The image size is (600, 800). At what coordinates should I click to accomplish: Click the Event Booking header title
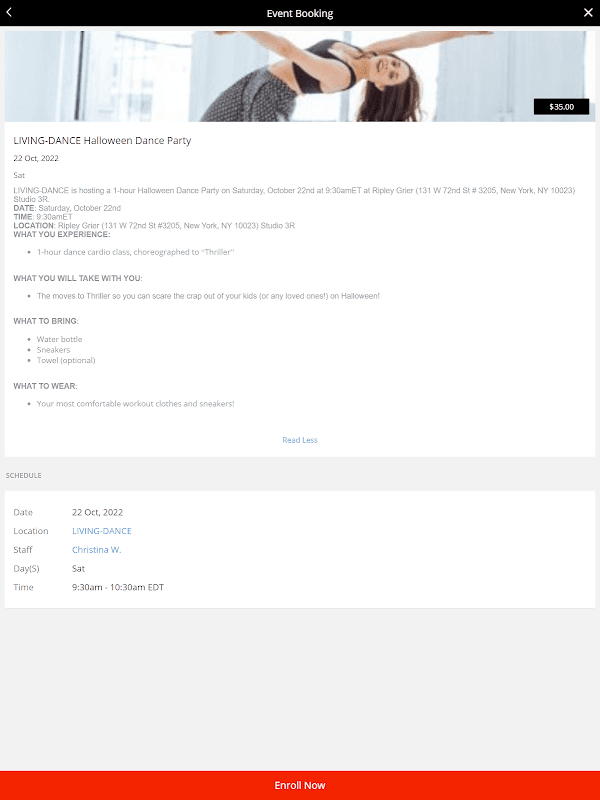pyautogui.click(x=300, y=13)
